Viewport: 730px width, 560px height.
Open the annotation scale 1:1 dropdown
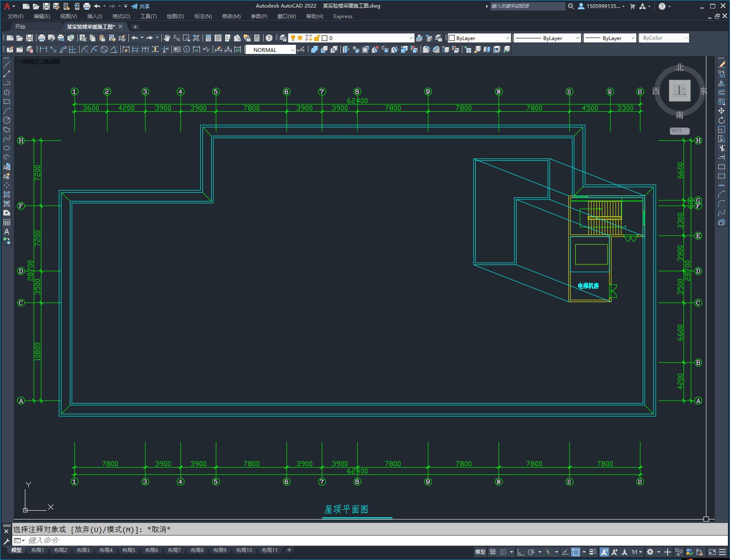[x=637, y=552]
